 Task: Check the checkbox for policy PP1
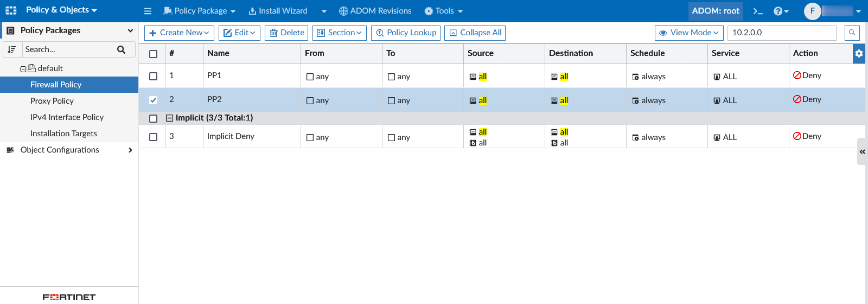(154, 76)
